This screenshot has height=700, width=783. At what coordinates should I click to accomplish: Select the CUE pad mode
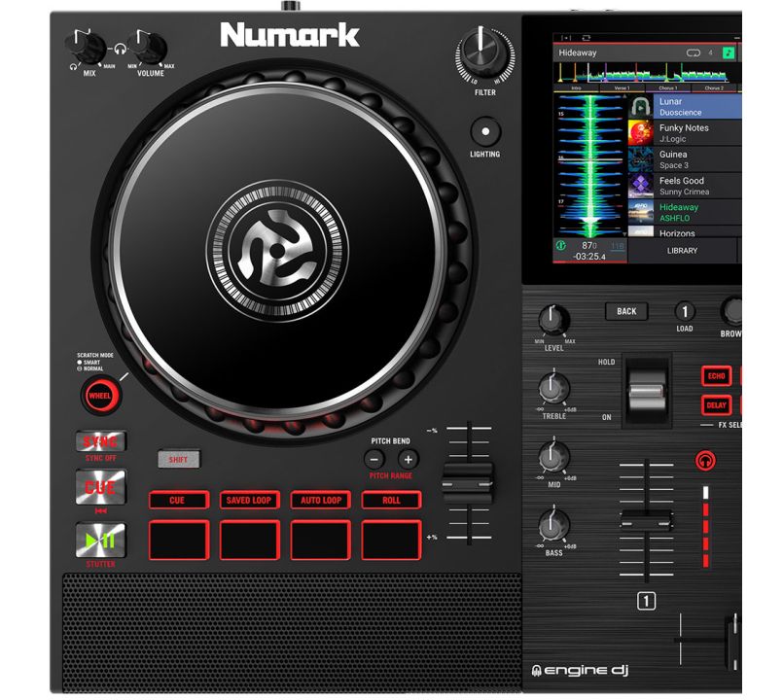click(x=178, y=500)
